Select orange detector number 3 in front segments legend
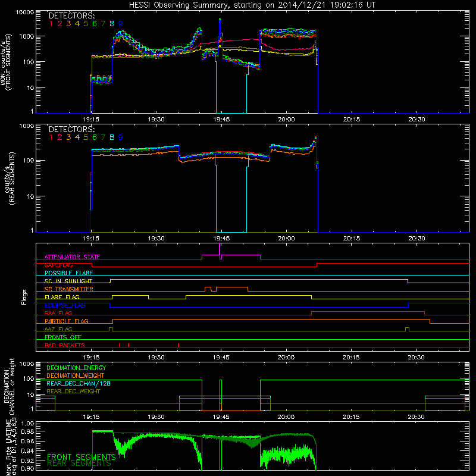 pyautogui.click(x=68, y=24)
